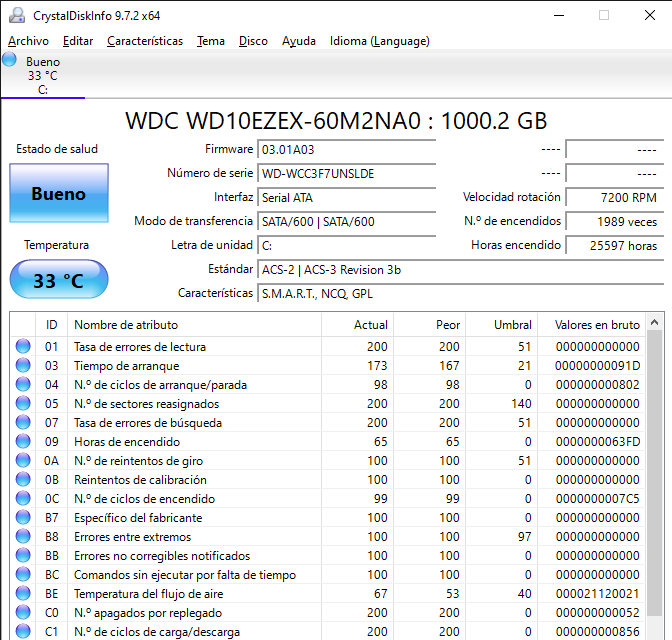Viewport: 672px width, 640px height.
Task: Click status icon for attribute BC command timeouts
Action: point(23,574)
